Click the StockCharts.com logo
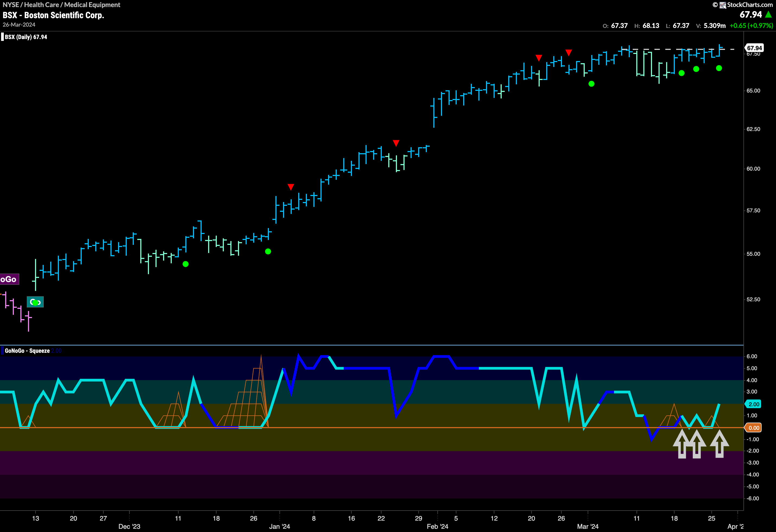 743,5
